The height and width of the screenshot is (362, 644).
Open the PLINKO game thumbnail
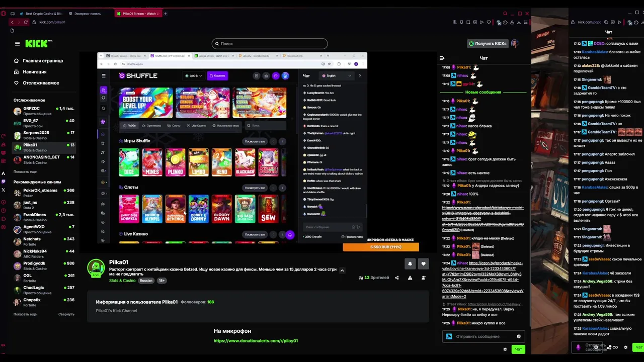[x=176, y=162]
